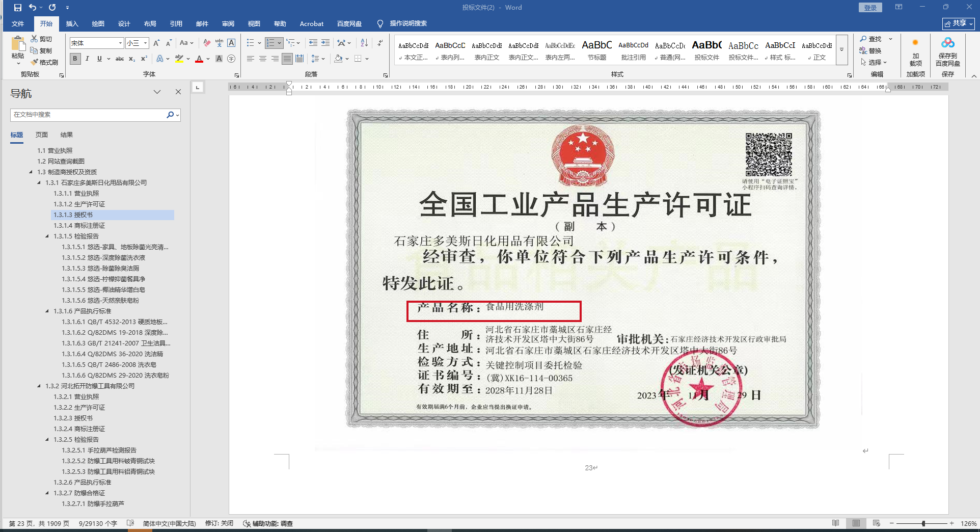
Task: Open the 选择 (Select) dropdown
Action: [x=874, y=62]
